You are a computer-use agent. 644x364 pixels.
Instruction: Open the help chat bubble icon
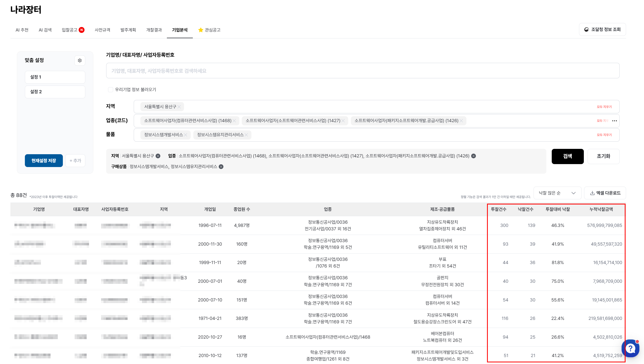point(630,348)
